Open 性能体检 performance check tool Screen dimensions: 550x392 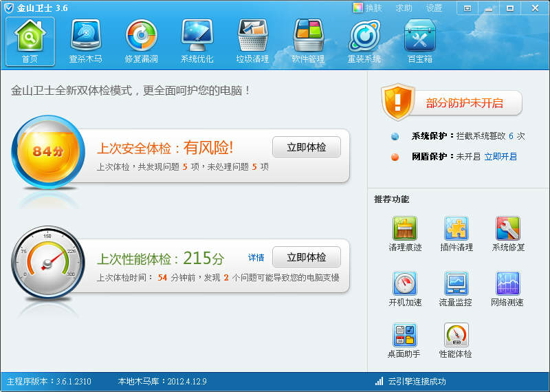pos(456,340)
